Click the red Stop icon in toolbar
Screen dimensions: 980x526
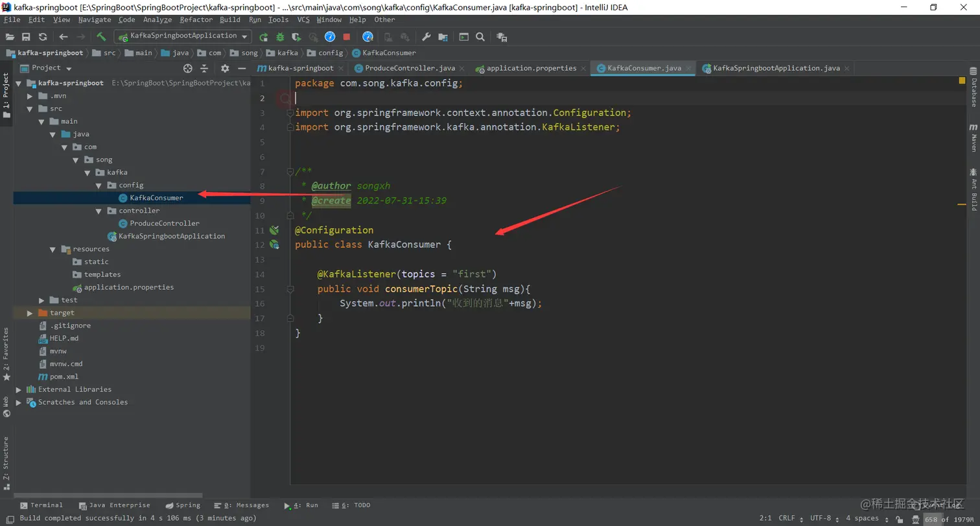point(347,37)
